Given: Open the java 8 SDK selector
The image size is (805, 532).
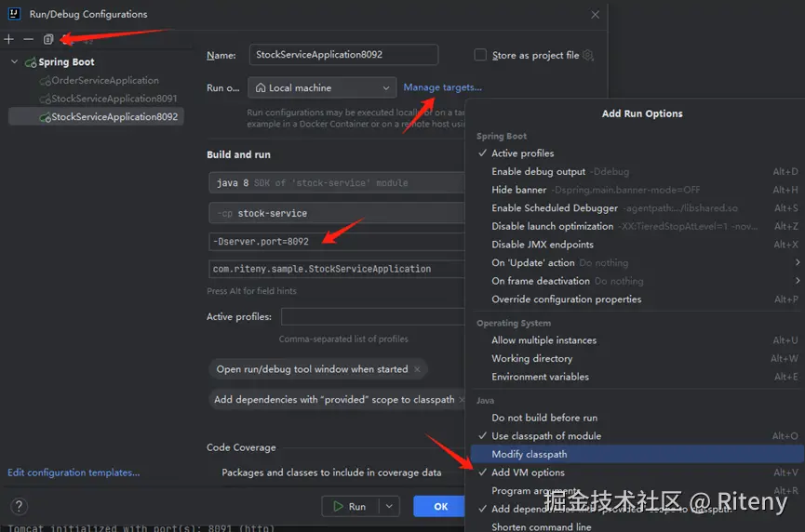Looking at the screenshot, I should tap(336, 182).
